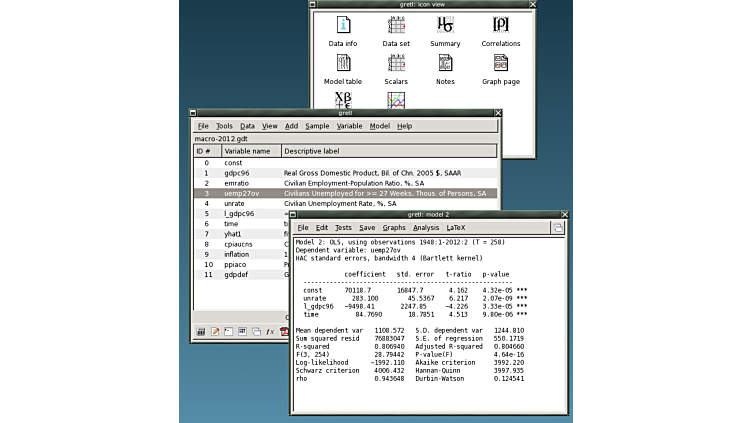The image size is (752, 423).
Task: Open the Graph page icon
Action: point(500,64)
